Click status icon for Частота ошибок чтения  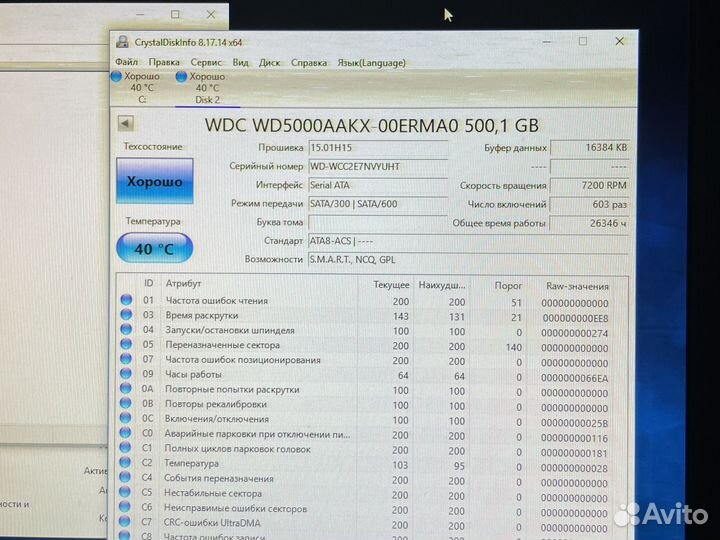tap(126, 300)
